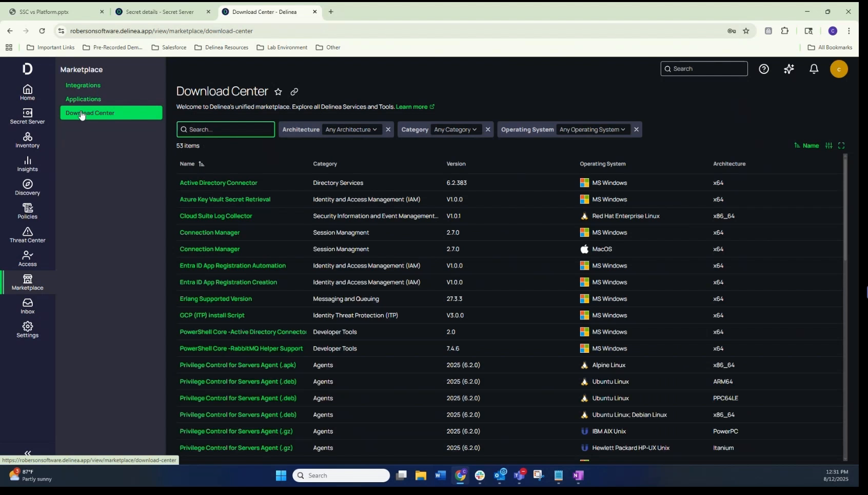
Task: Click the Learn more link
Action: [x=413, y=107]
